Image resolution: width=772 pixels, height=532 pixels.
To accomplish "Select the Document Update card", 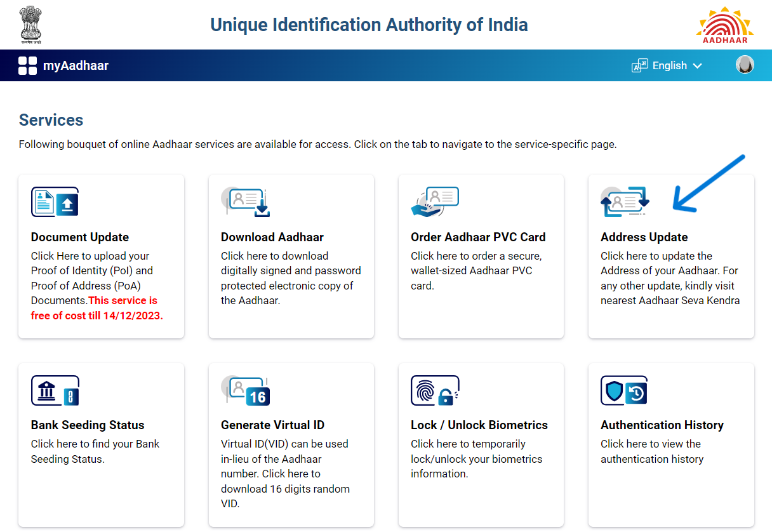I will (x=101, y=256).
